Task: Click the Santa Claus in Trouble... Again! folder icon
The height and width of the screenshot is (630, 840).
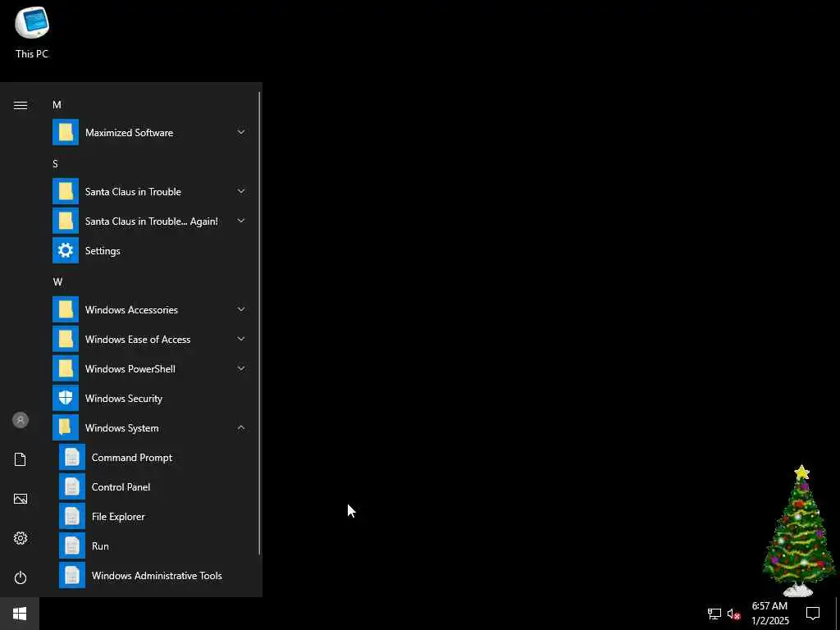Action: click(x=66, y=221)
